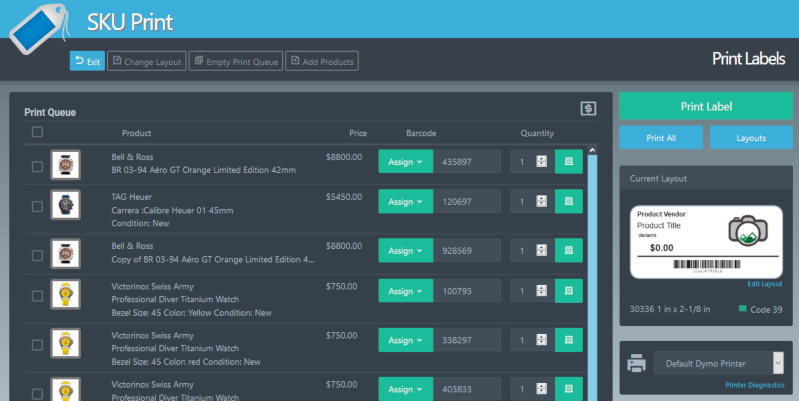Click the dollar sign price icon in Print Queue

(588, 108)
